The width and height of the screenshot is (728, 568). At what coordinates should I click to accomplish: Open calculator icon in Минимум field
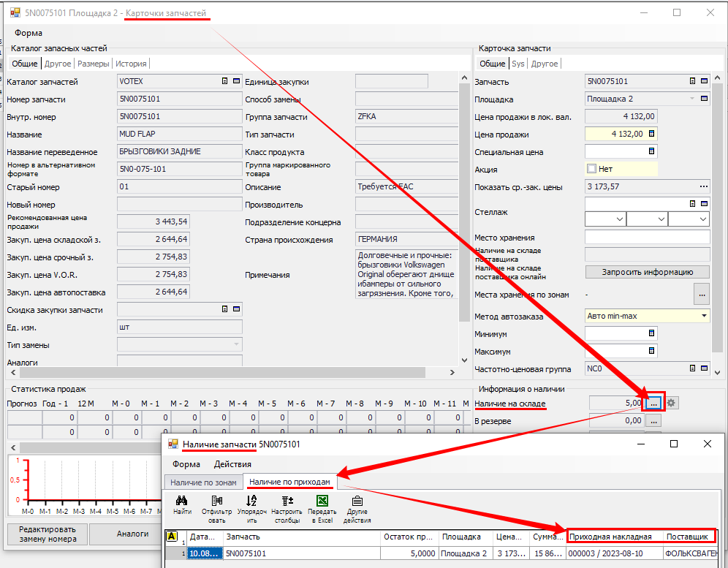point(652,333)
